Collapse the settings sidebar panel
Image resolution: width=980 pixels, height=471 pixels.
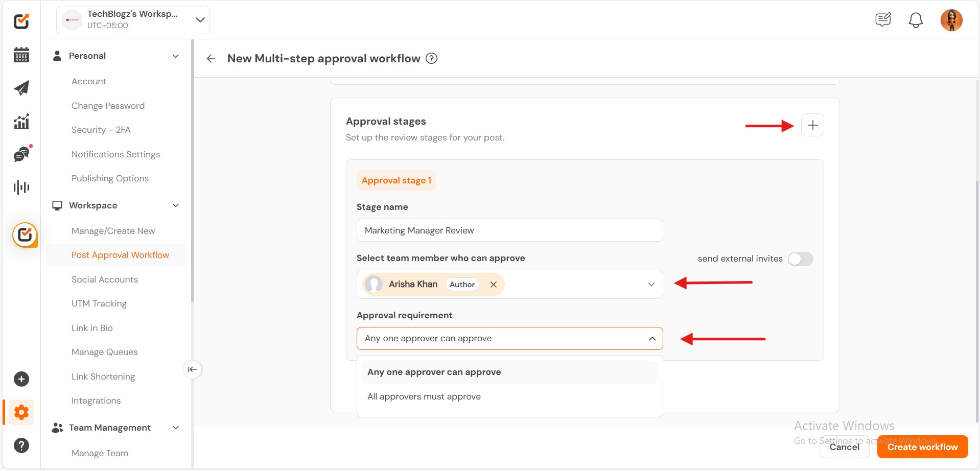[193, 369]
